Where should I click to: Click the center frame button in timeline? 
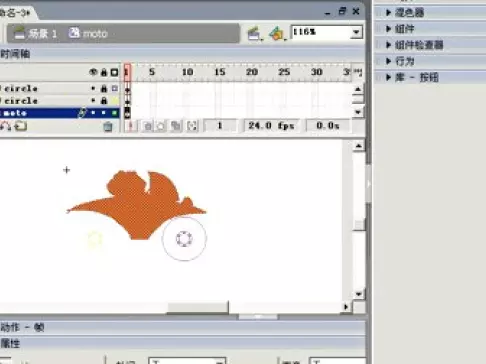[130, 126]
